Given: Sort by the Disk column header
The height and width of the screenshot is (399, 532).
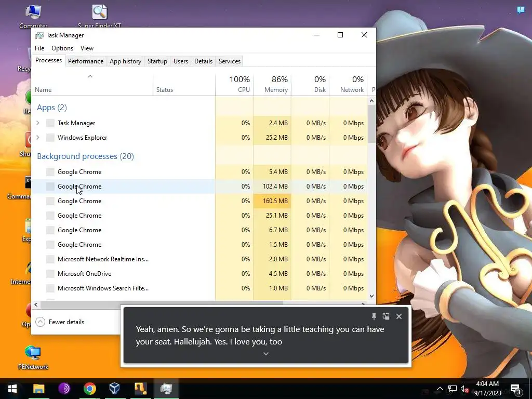Looking at the screenshot, I should click(x=311, y=85).
